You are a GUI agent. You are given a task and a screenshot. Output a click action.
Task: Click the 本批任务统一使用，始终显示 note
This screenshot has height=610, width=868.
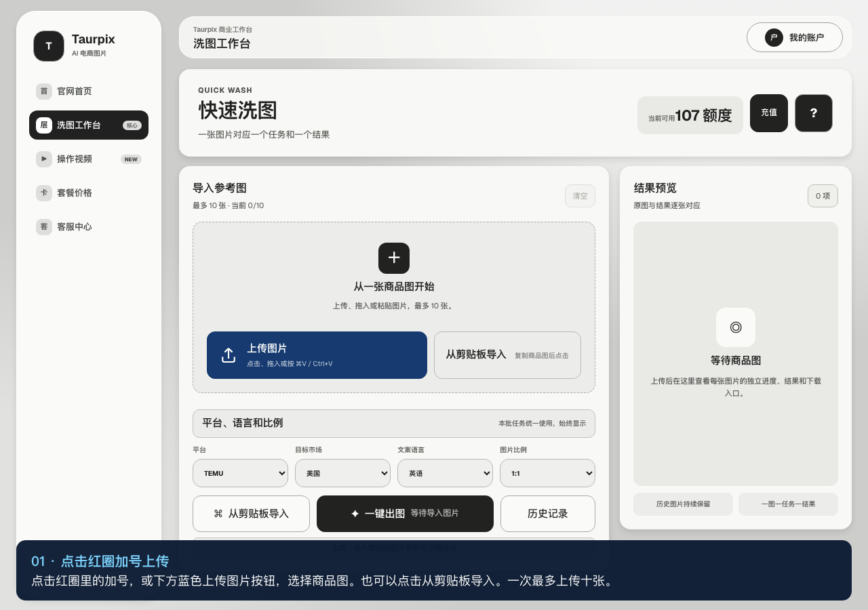point(542,424)
